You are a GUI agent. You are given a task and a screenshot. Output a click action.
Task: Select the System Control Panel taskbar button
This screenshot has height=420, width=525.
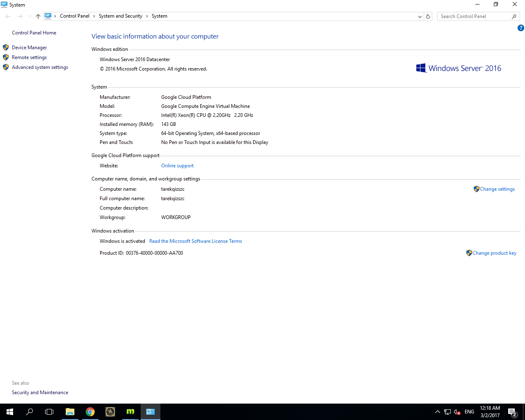click(x=151, y=412)
